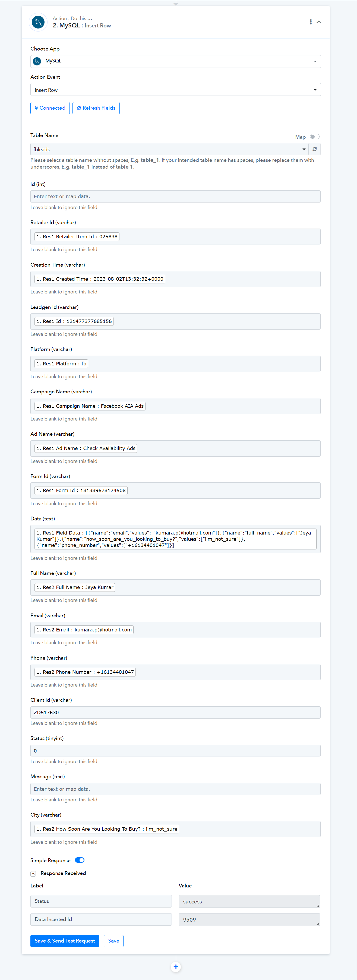Click Save & Send Test Request

(x=65, y=941)
